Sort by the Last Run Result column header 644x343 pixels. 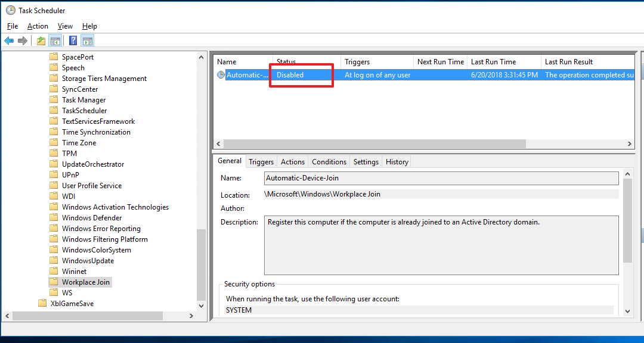(x=588, y=61)
